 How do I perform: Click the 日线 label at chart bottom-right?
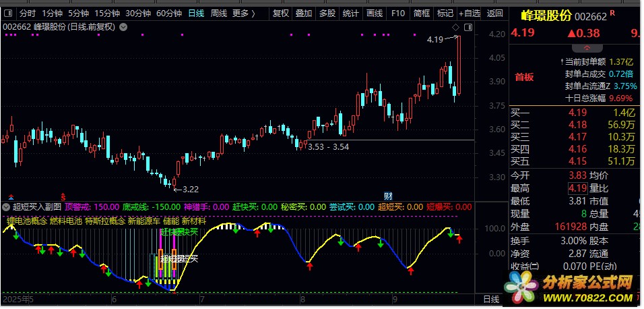pyautogui.click(x=488, y=298)
